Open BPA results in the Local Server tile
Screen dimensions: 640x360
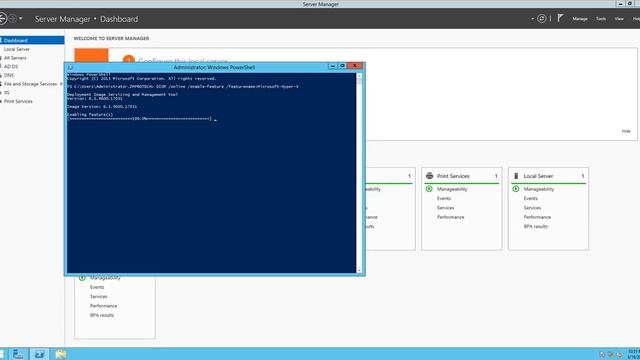[536, 227]
